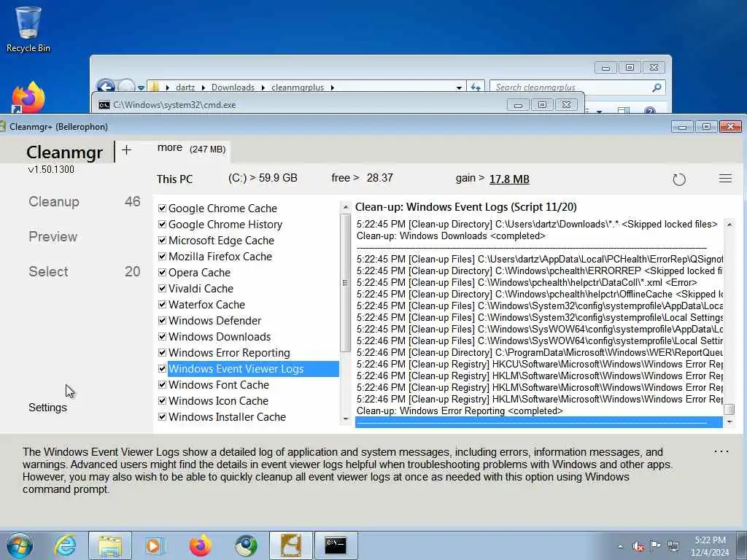Expand the cleanmgrplus breadcrumb arrow

(x=333, y=87)
